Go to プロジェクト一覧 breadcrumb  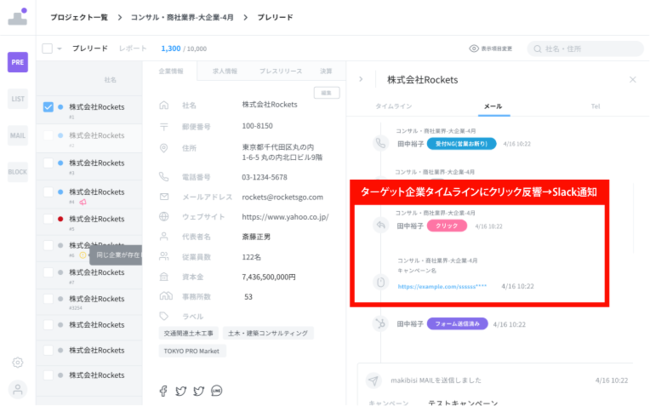pos(79,17)
